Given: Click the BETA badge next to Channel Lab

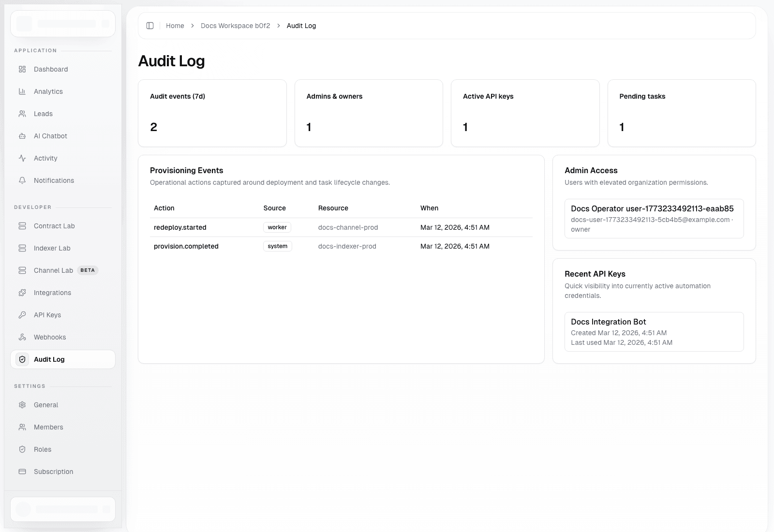Looking at the screenshot, I should pos(88,270).
